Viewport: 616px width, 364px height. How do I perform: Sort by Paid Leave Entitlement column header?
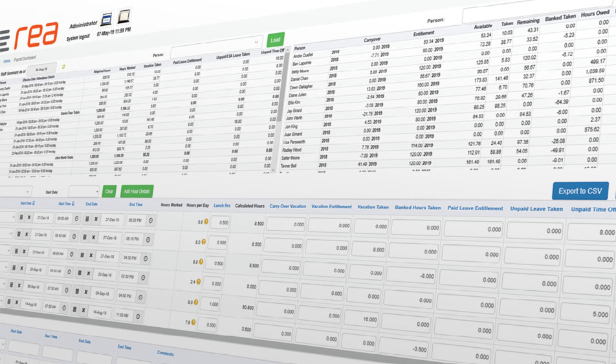pos(475,208)
